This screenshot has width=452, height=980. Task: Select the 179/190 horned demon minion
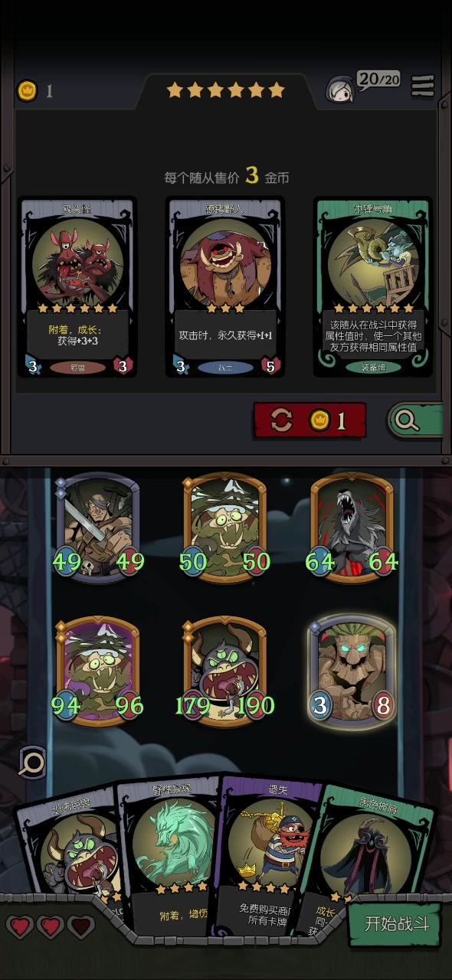pos(225,671)
